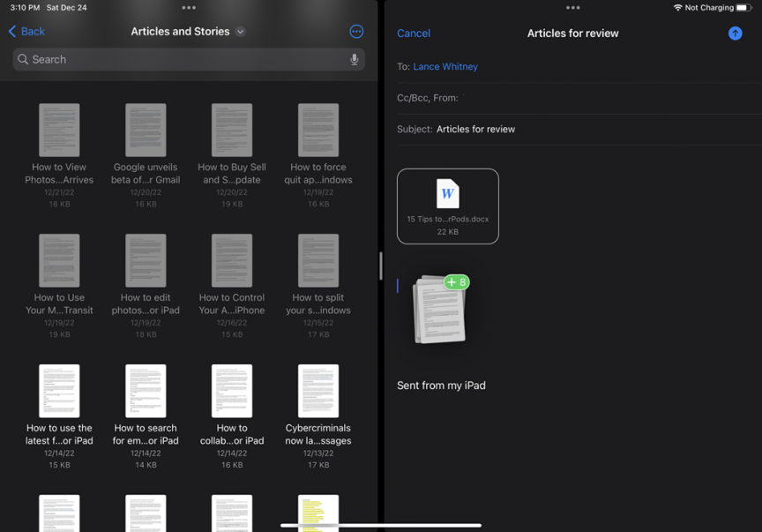Open the attached 15 Tips Word document
Image resolution: width=762 pixels, height=532 pixels.
coord(448,206)
